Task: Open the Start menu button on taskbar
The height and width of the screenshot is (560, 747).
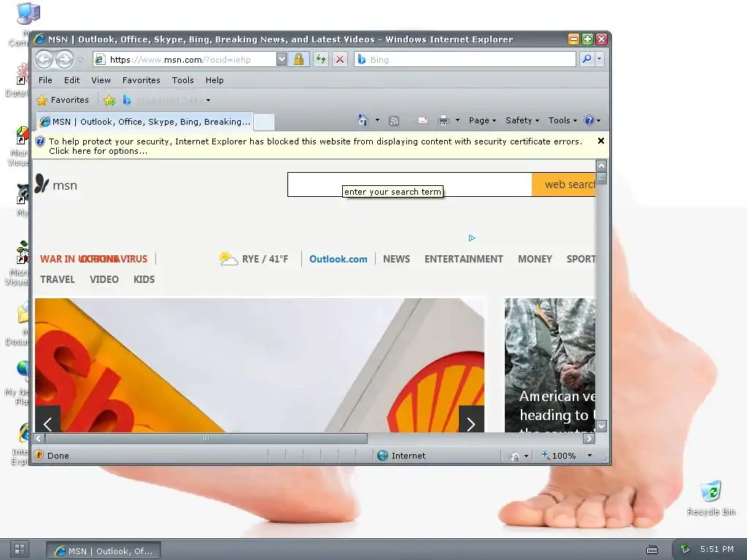Action: (20, 549)
